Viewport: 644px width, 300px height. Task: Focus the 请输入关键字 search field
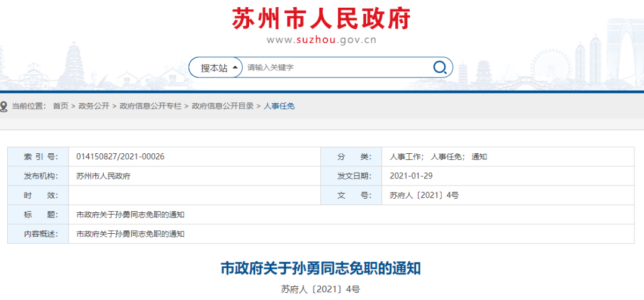tap(337, 68)
